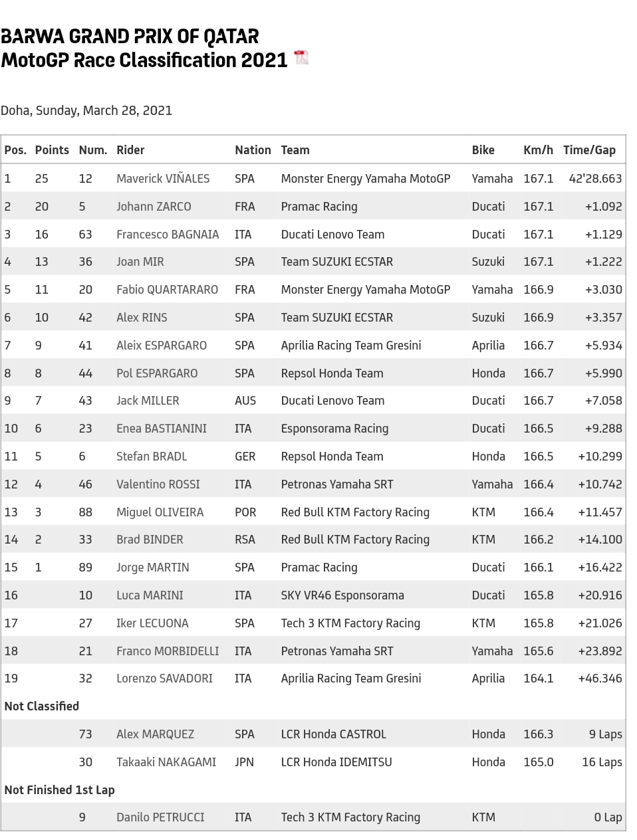Click Franco MORBIDELLI's name
This screenshot has width=637, height=840.
(168, 651)
